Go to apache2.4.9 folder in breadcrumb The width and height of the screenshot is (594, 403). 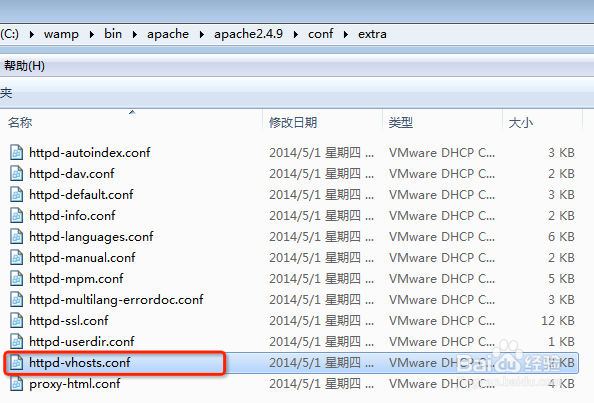[x=249, y=34]
